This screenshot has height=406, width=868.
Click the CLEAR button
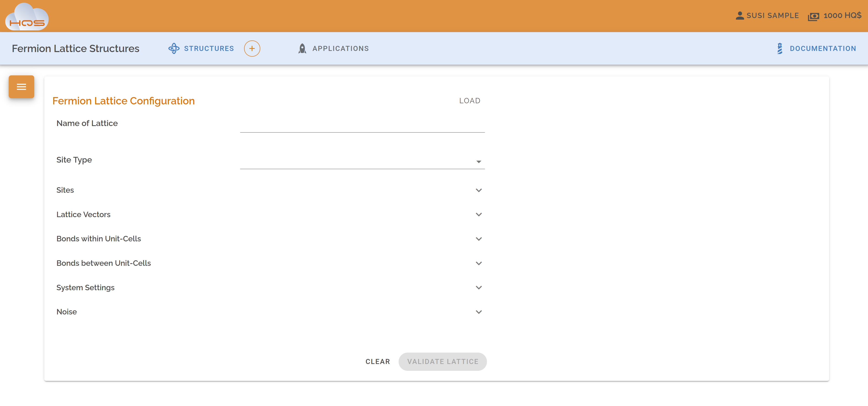(x=378, y=361)
